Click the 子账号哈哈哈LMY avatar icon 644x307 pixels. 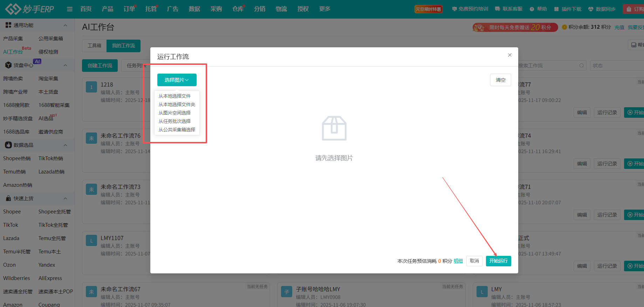[x=287, y=292]
